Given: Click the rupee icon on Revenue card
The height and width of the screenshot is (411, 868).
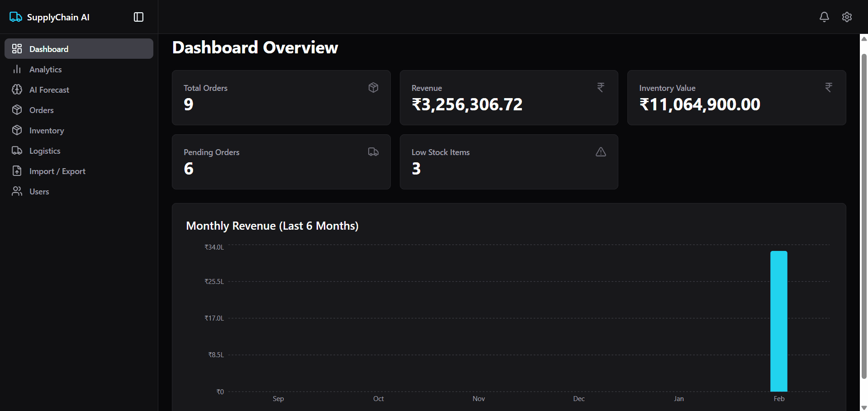Looking at the screenshot, I should [x=600, y=87].
